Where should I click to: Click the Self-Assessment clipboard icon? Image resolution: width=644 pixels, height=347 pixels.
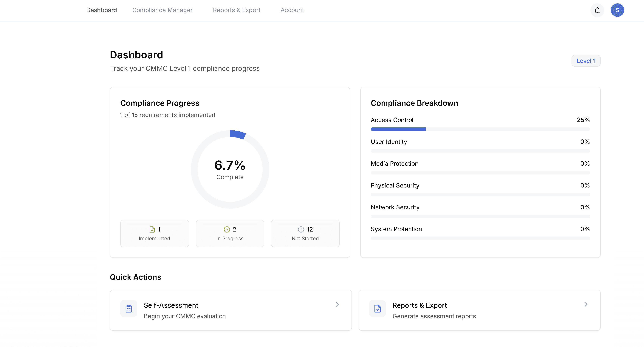point(129,309)
